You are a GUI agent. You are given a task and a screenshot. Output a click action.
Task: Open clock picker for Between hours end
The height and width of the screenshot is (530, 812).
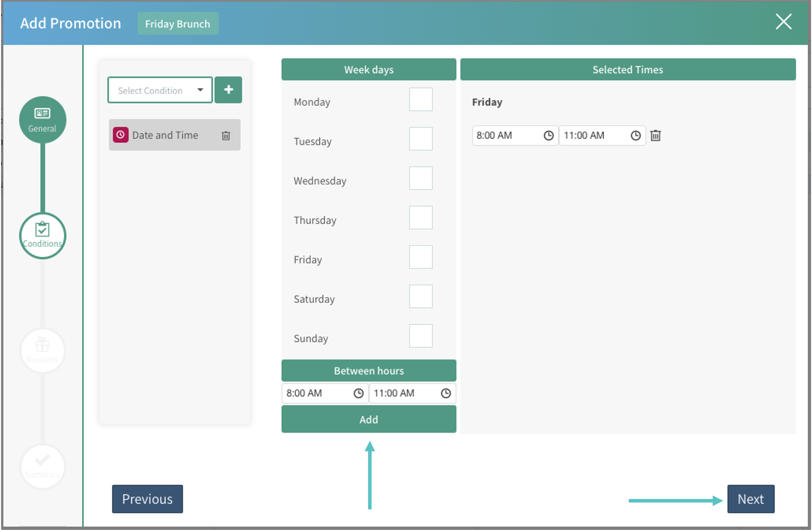click(x=446, y=393)
